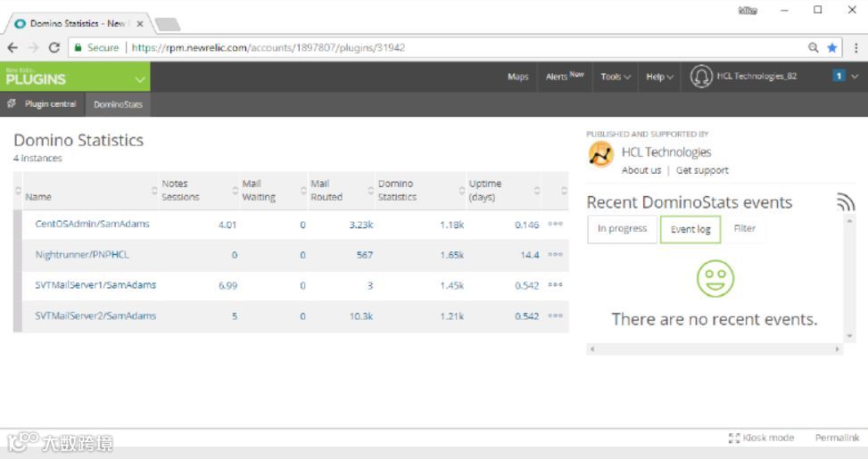Click the Plugin central plug icon
This screenshot has width=868, height=459.
pyautogui.click(x=11, y=103)
